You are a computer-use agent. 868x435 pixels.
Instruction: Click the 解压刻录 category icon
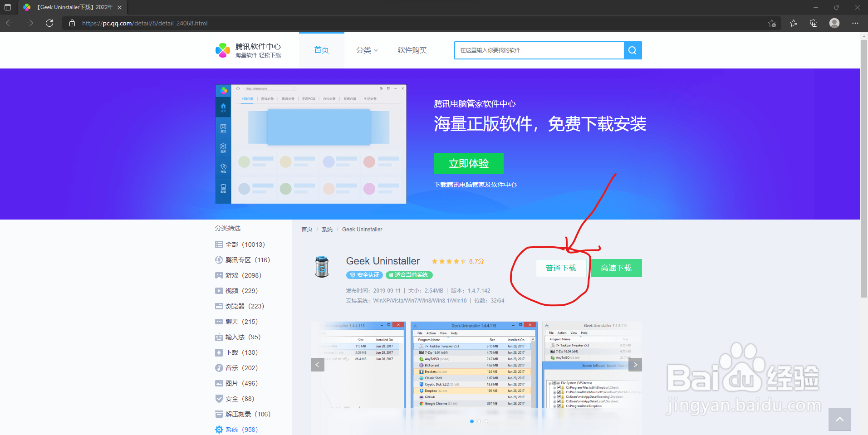[x=219, y=414]
